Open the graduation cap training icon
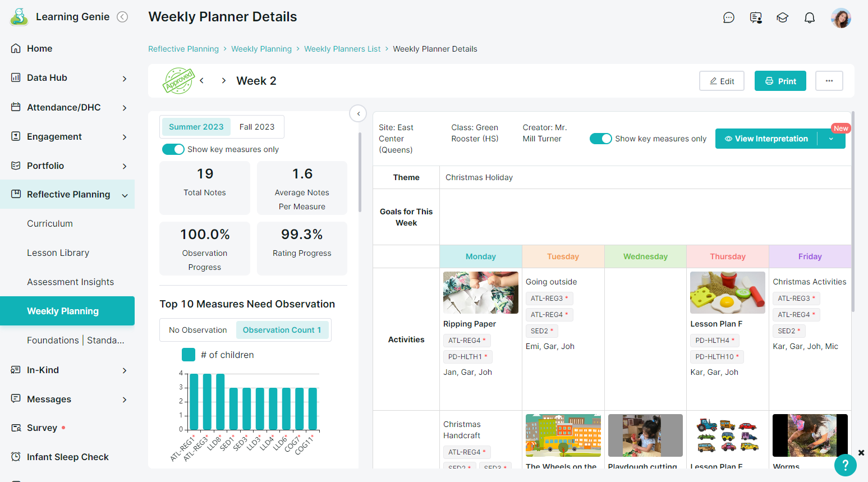This screenshot has height=482, width=868. pyautogui.click(x=782, y=17)
